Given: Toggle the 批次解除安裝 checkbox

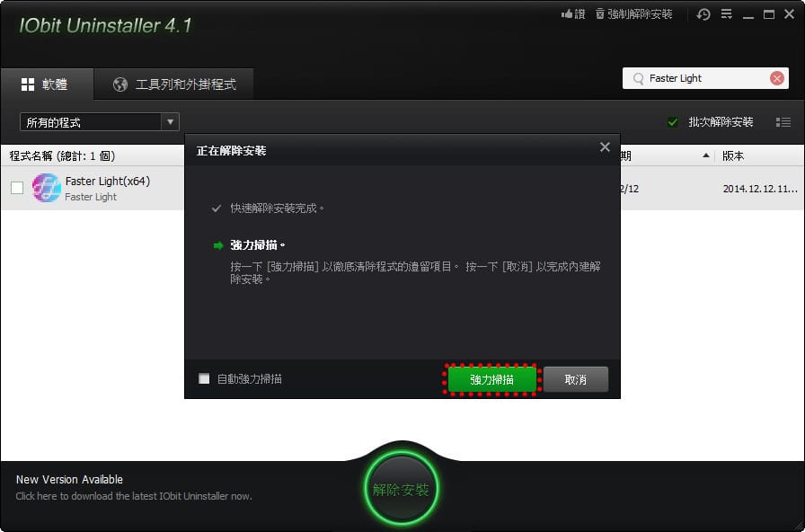Looking at the screenshot, I should tap(673, 122).
